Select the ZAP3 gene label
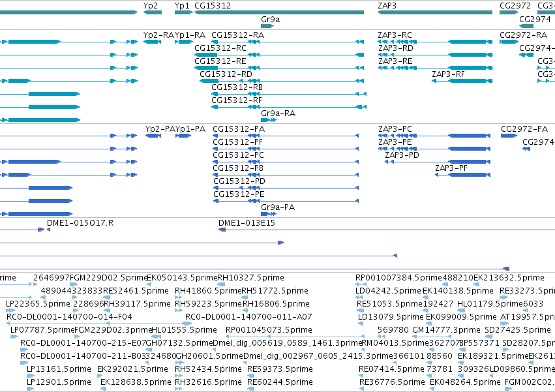555x392 pixels. [x=387, y=6]
